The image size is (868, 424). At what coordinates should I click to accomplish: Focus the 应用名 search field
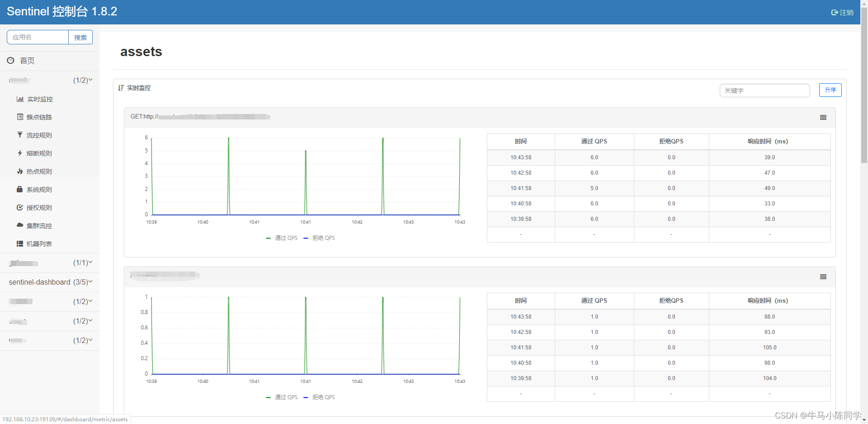tap(38, 37)
